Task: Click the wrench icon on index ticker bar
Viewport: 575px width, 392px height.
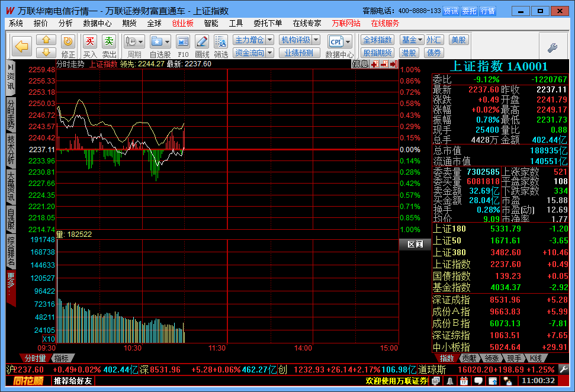Action: point(563,369)
